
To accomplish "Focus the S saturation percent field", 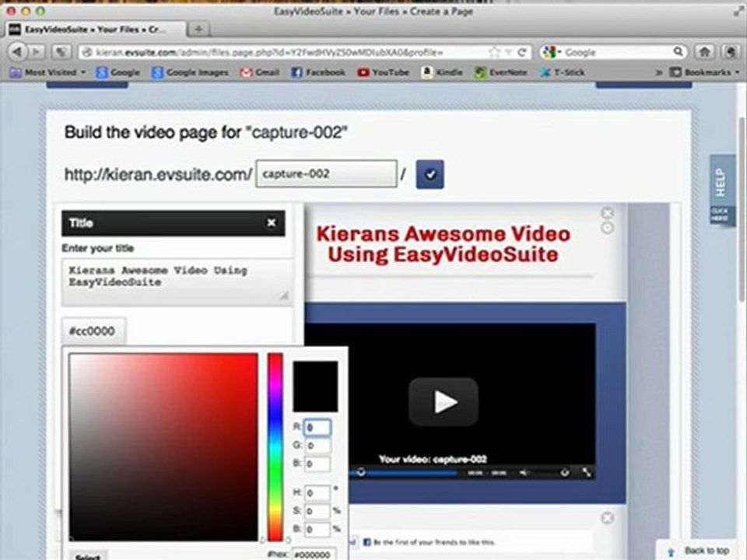I will 317,511.
